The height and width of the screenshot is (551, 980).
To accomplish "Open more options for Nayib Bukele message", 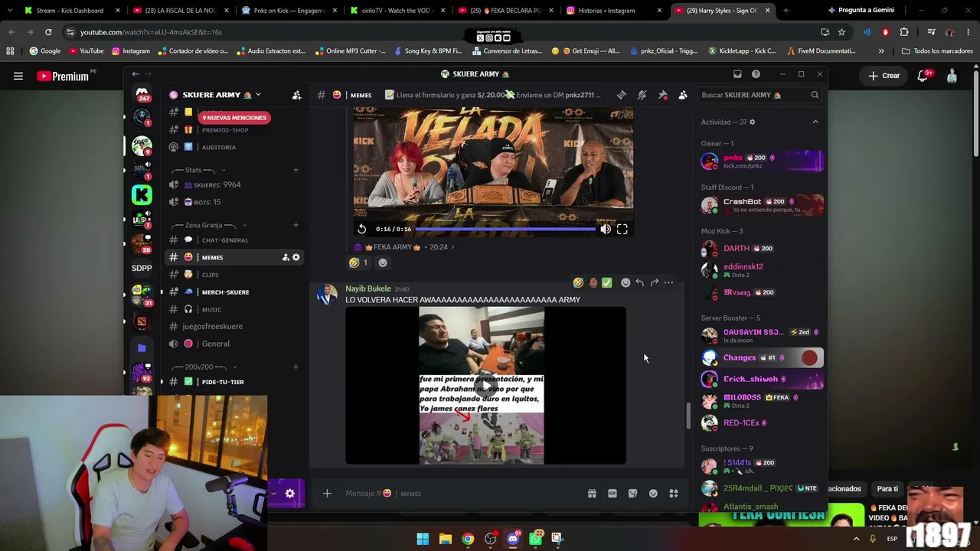I will pyautogui.click(x=669, y=283).
